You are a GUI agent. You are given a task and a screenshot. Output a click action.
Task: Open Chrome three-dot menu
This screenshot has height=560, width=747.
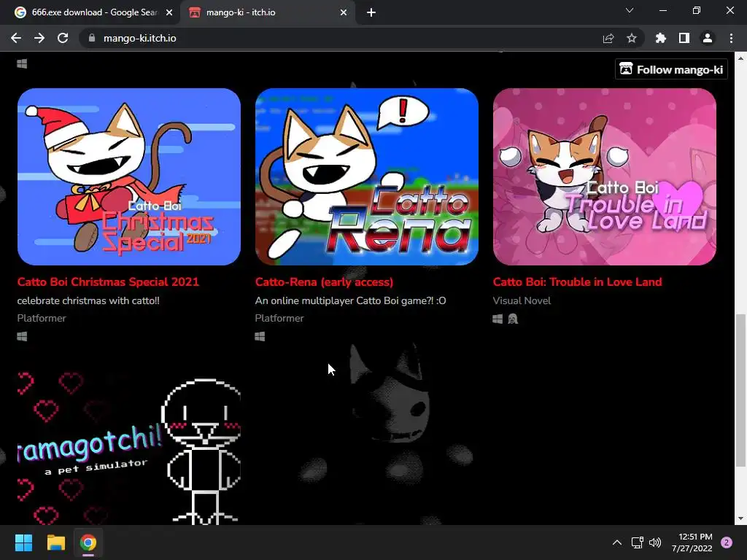[731, 38]
